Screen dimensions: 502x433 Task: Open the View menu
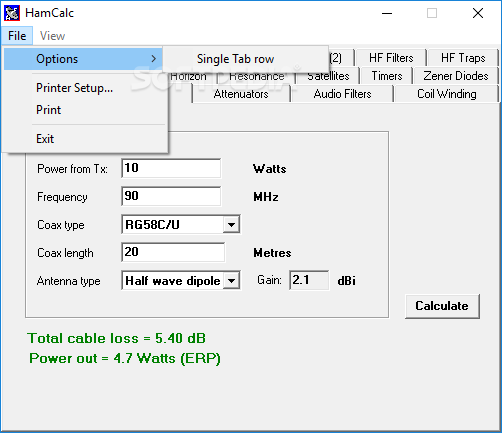pyautogui.click(x=52, y=36)
